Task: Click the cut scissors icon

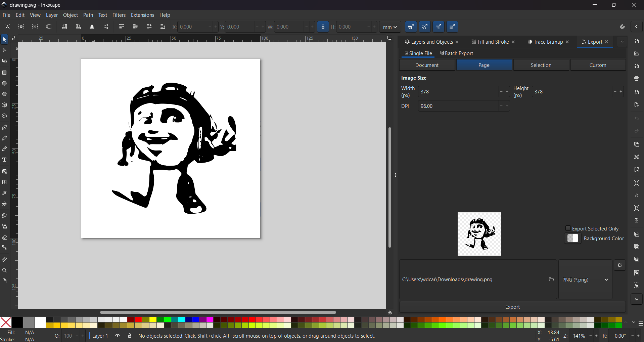Action: pyautogui.click(x=637, y=157)
